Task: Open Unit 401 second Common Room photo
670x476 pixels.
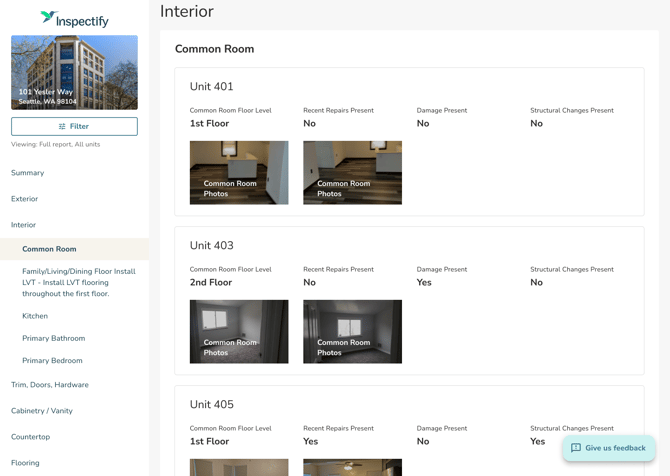Action: pyautogui.click(x=352, y=173)
